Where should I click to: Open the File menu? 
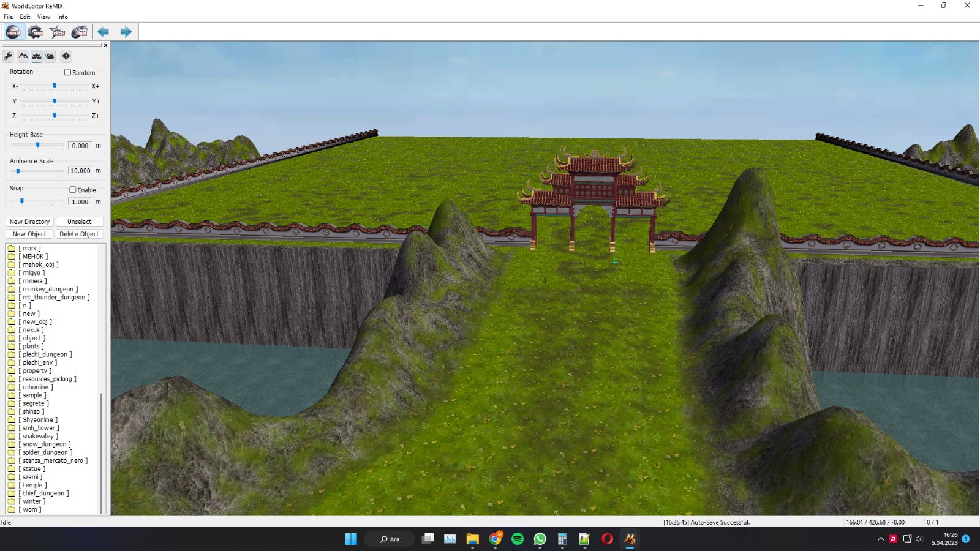pyautogui.click(x=8, y=17)
